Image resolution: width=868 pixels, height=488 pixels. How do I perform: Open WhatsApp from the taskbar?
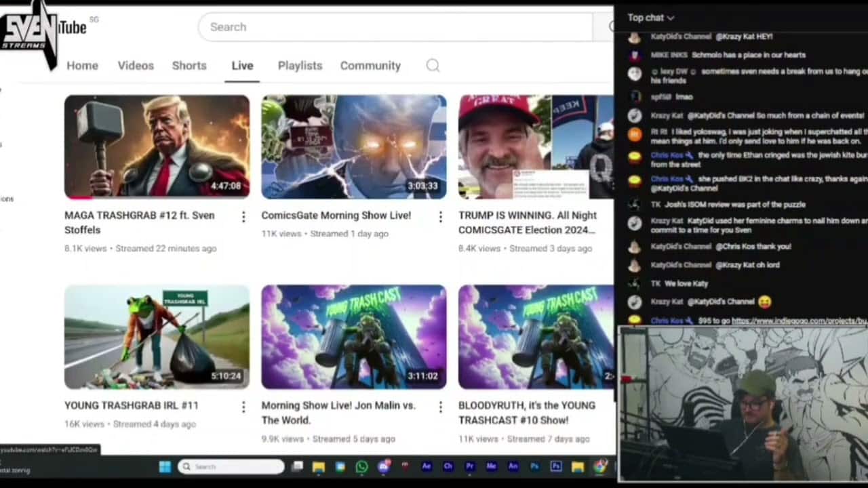point(361,466)
